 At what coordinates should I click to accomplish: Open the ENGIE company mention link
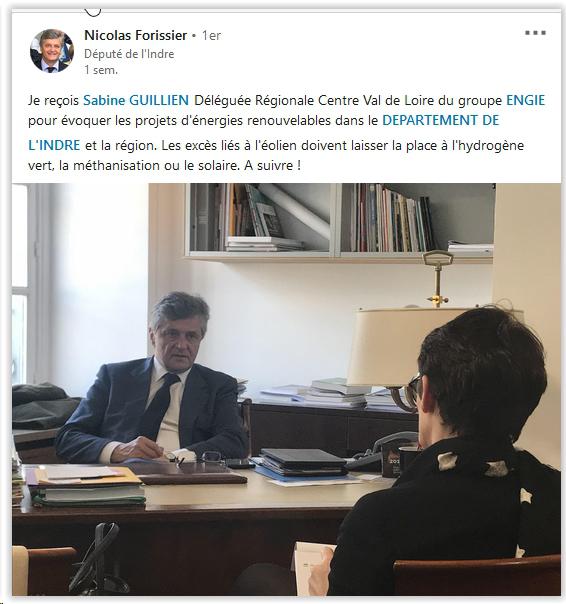(526, 100)
